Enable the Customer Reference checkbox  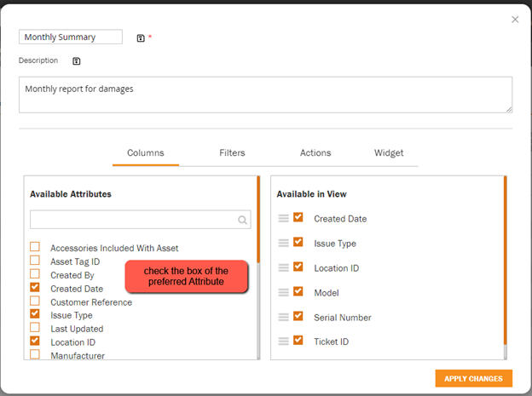coord(35,301)
